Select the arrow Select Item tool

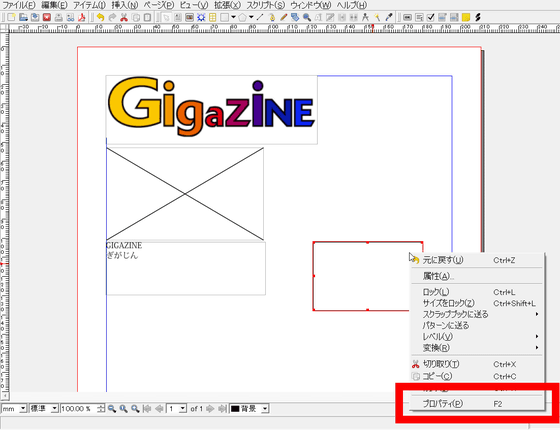click(x=166, y=17)
